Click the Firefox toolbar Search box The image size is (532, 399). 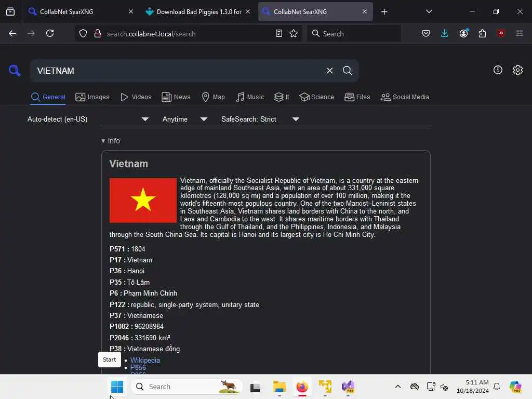point(354,34)
